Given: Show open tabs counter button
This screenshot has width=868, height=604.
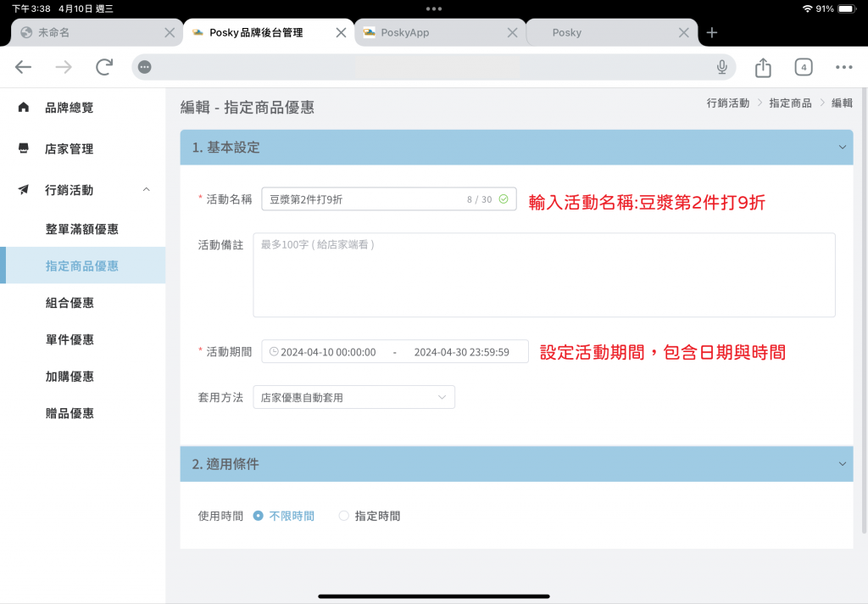Looking at the screenshot, I should (x=804, y=67).
